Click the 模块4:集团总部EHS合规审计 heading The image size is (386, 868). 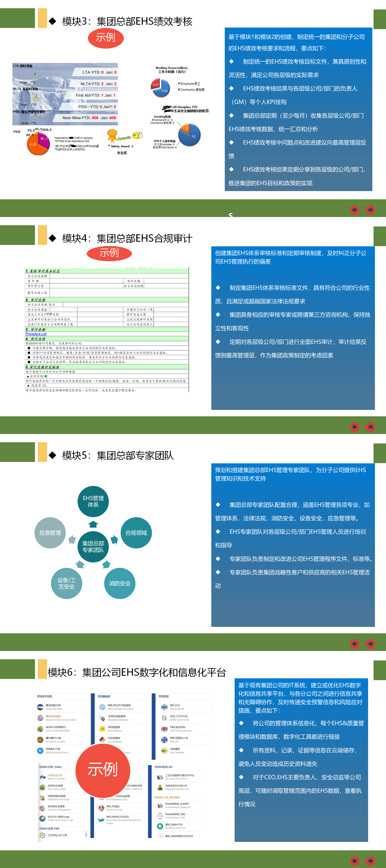(127, 238)
